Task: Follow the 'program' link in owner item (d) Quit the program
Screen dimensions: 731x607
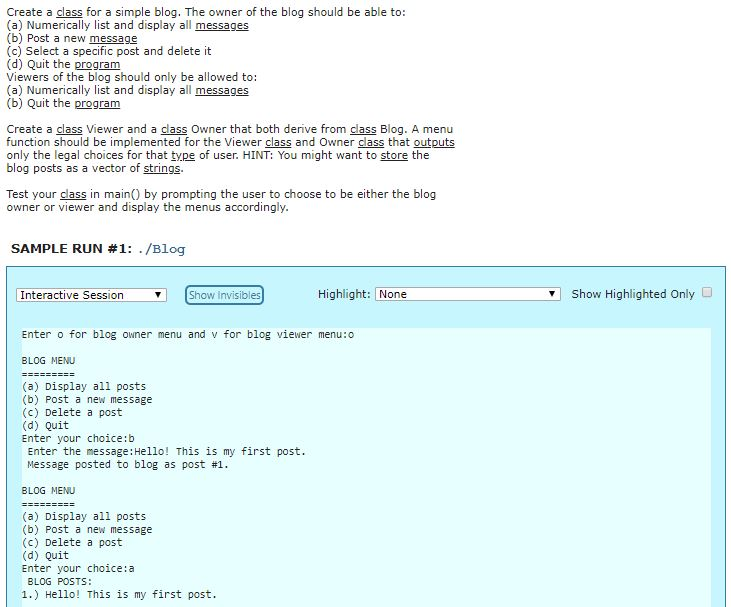Action: 97,64
